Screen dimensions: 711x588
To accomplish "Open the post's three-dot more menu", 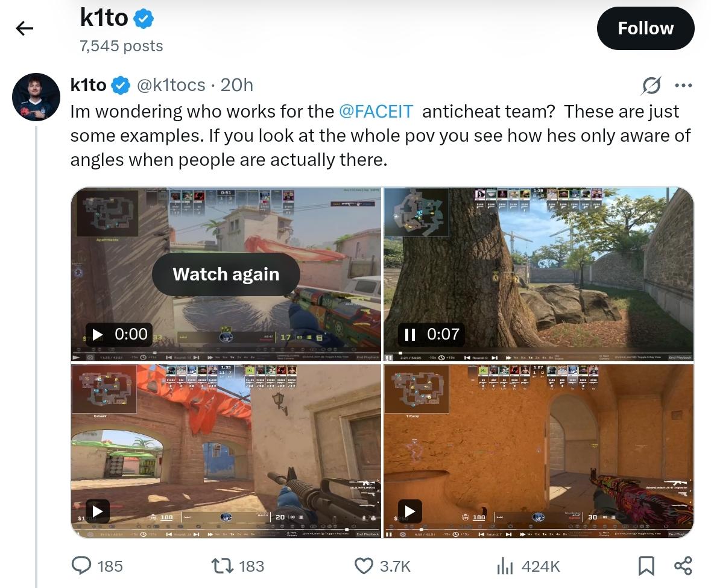I will pyautogui.click(x=683, y=85).
